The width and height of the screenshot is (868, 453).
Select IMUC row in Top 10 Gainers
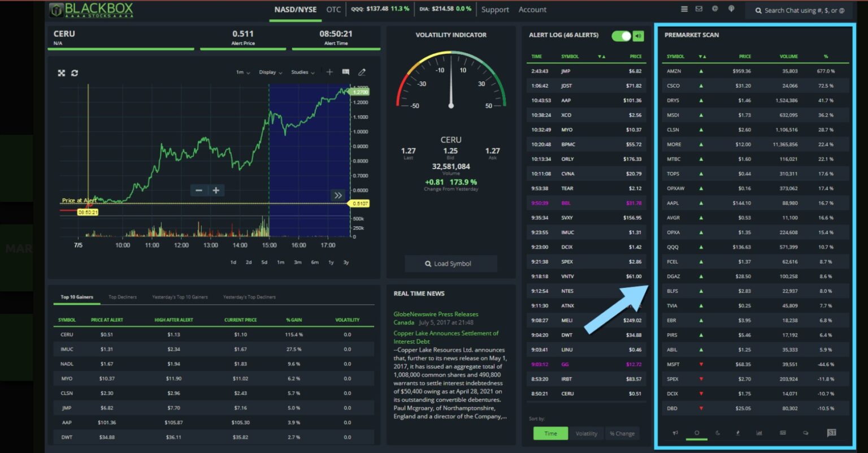click(214, 349)
